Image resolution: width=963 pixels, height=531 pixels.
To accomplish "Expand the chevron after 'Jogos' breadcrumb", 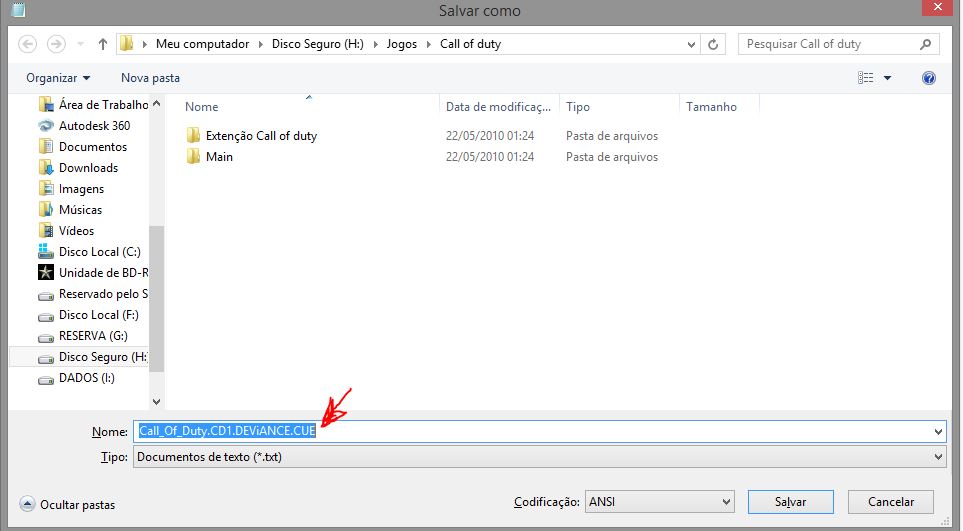I will coord(429,44).
